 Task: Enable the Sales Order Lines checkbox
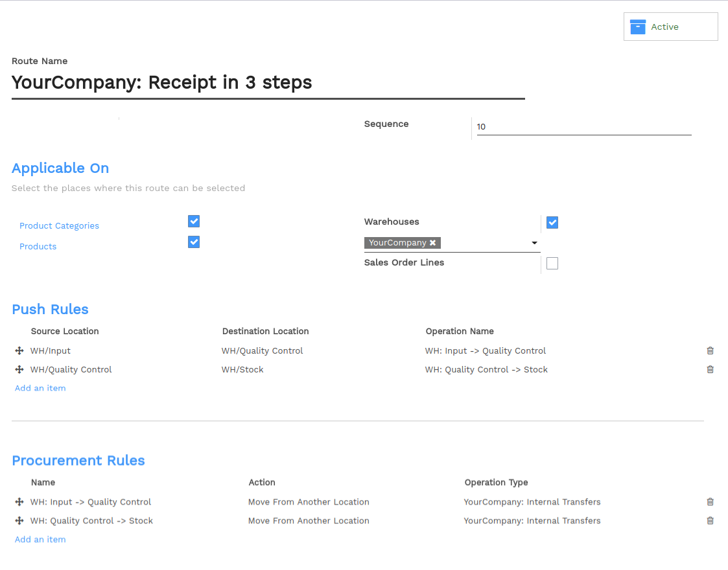[x=552, y=264]
